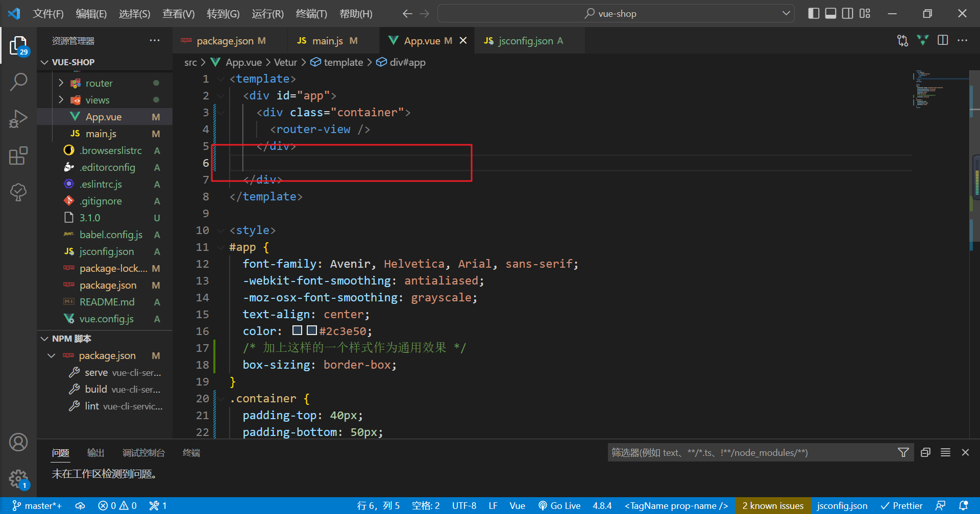980x514 pixels.
Task: Open the Accounts menu icon
Action: tap(18, 442)
